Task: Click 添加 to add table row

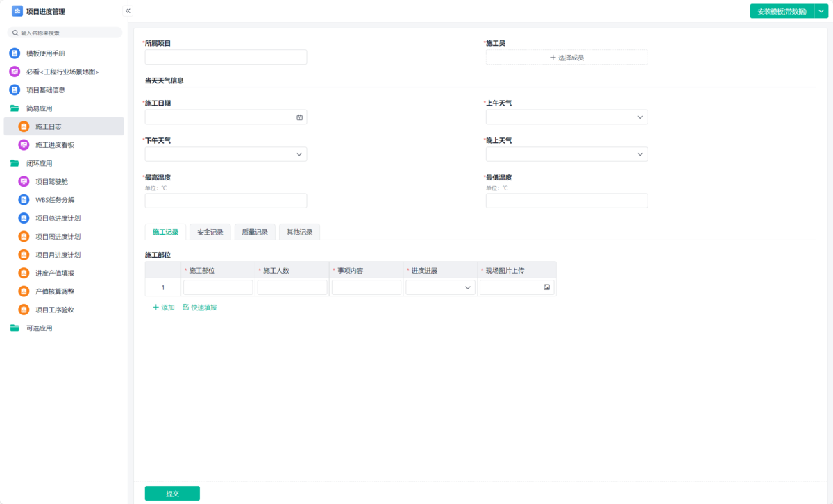Action: coord(164,307)
